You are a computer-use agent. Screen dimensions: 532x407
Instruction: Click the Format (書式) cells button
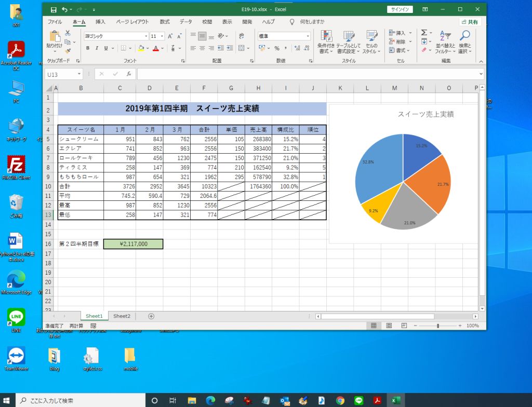point(400,50)
